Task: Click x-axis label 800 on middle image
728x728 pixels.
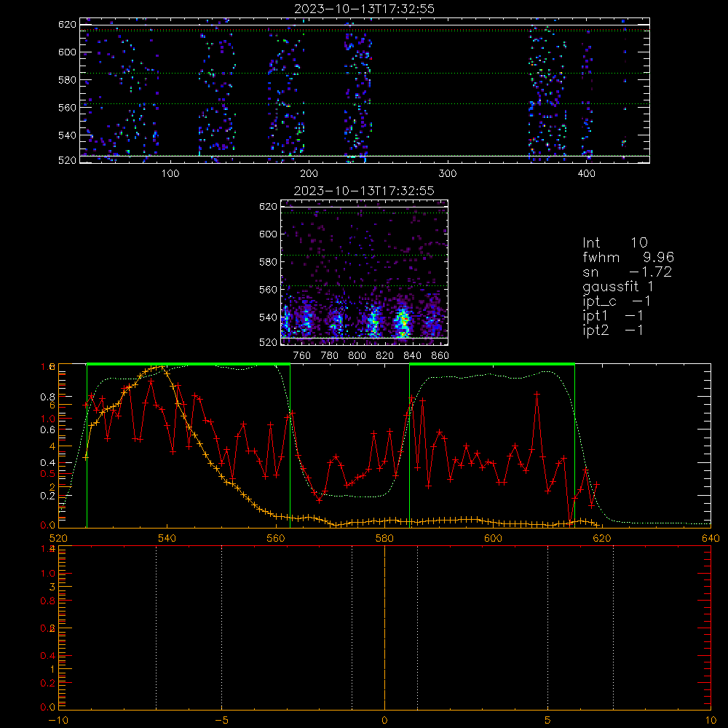Action: (x=357, y=356)
